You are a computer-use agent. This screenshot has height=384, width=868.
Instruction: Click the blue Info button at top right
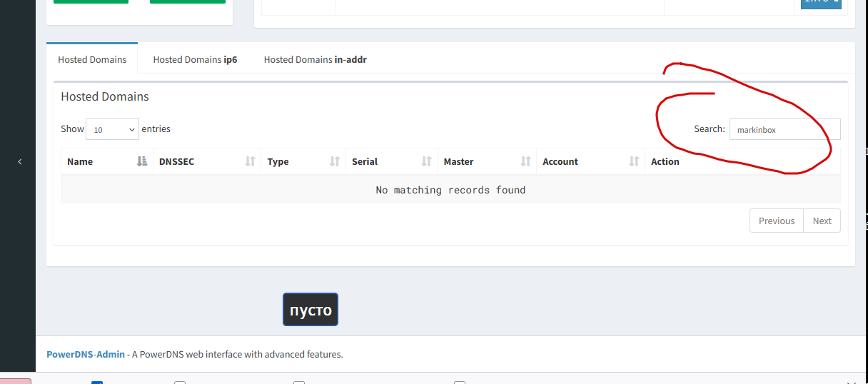[x=820, y=2]
